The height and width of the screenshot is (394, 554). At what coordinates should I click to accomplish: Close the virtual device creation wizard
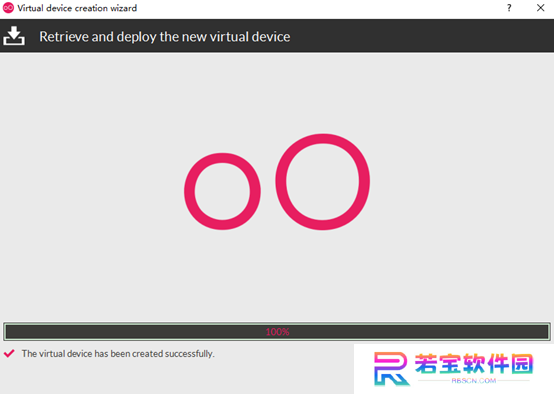click(540, 8)
